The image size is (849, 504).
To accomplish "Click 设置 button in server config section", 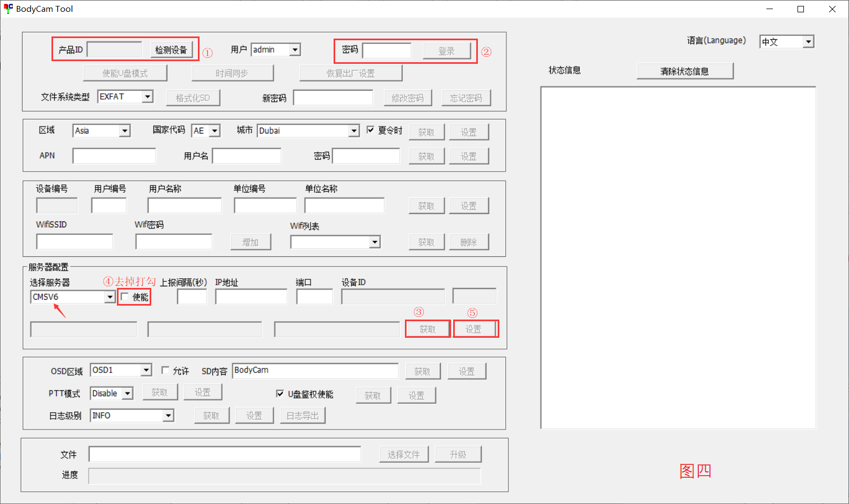I will (473, 329).
